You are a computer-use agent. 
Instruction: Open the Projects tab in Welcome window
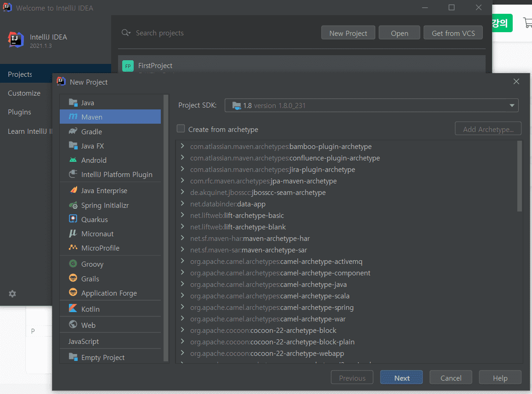click(56, 74)
